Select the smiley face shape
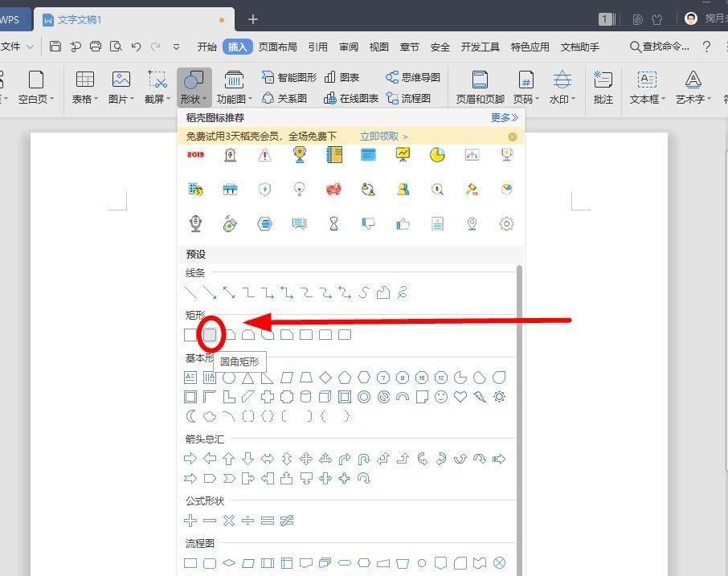728x576 pixels. click(x=440, y=396)
